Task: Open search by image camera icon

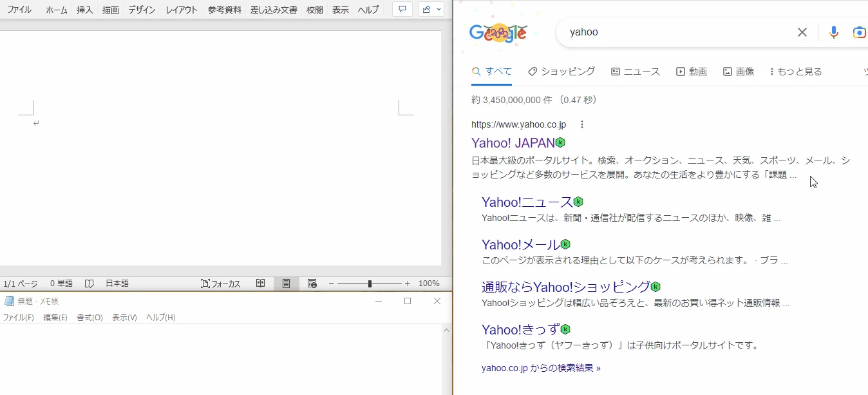Action: (x=860, y=32)
